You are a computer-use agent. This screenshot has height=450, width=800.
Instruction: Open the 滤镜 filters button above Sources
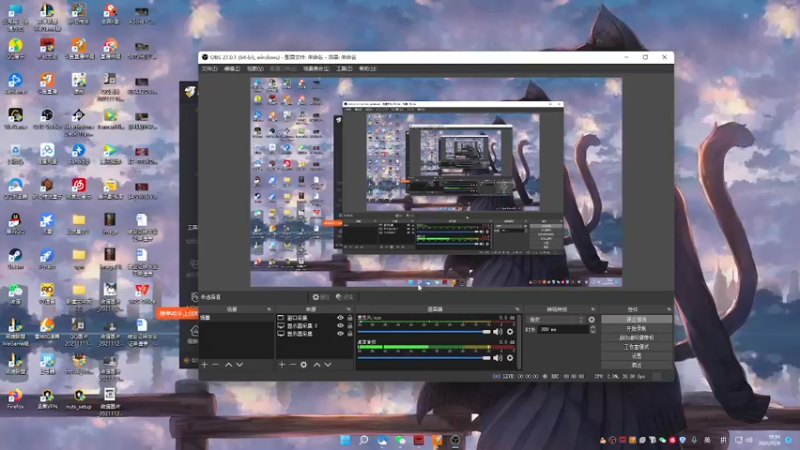(x=345, y=297)
